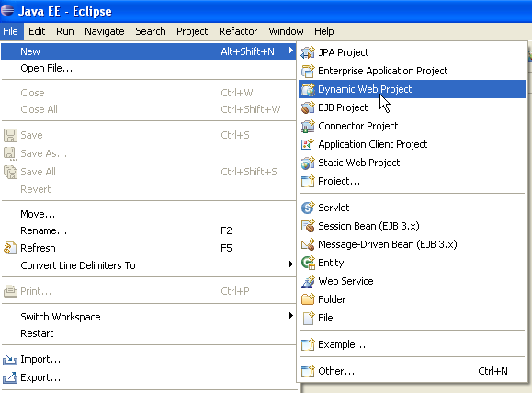The image size is (532, 393).
Task: Open the Search menu
Action: pyautogui.click(x=151, y=31)
